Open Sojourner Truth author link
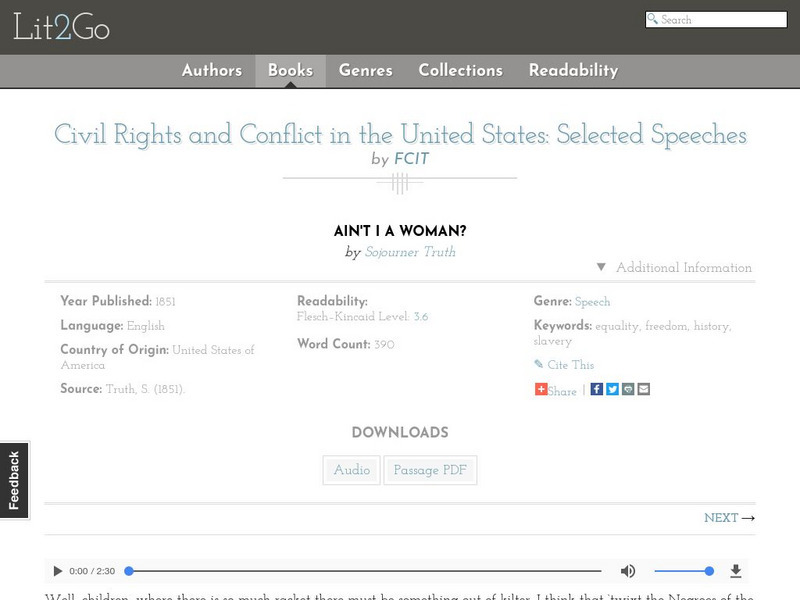Screen dimensions: 800x600 pos(410,252)
